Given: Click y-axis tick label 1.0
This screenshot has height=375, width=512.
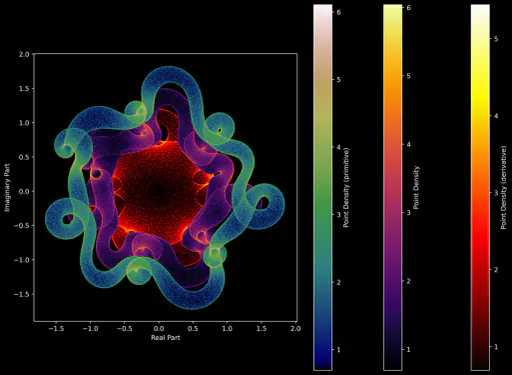Looking at the screenshot, I should [x=24, y=123].
